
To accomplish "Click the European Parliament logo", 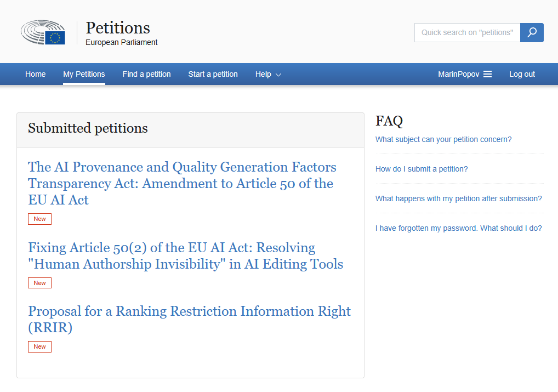I will point(43,32).
